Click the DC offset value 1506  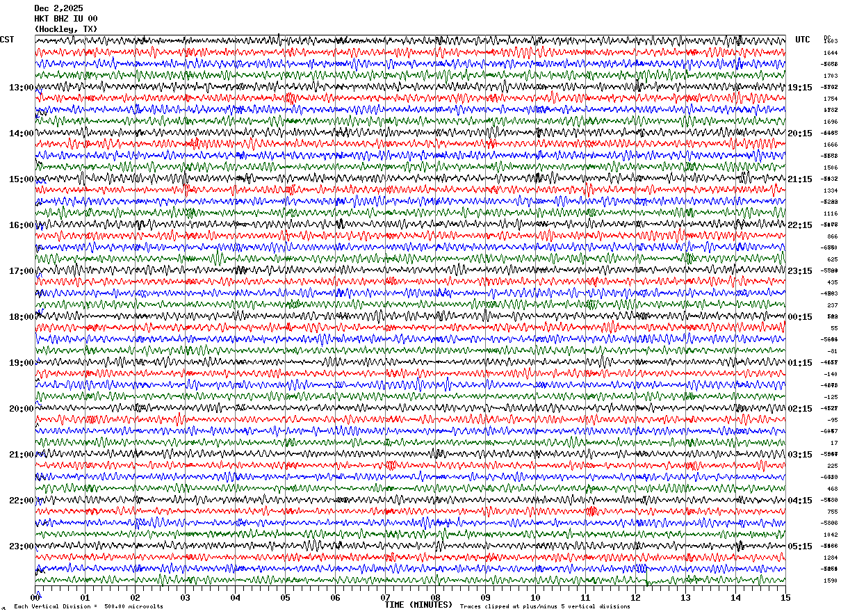pyautogui.click(x=831, y=168)
